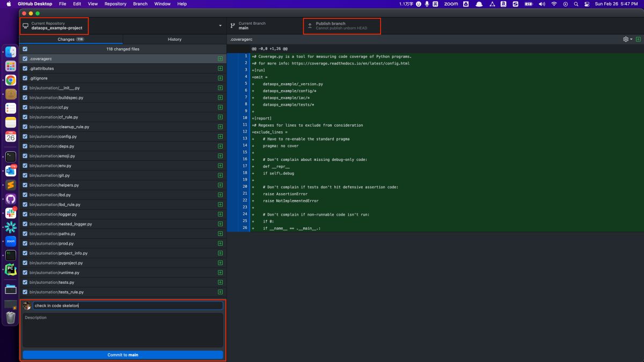This screenshot has height=362, width=644.
Task: Open the Repository menu
Action: pos(115,4)
